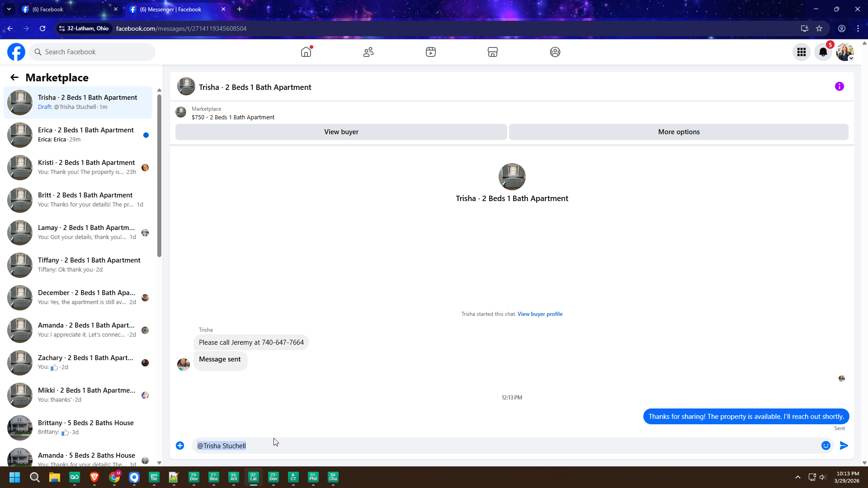This screenshot has width=868, height=488.
Task: Focus the message box with @Trisha Stuchell
Action: tap(505, 446)
